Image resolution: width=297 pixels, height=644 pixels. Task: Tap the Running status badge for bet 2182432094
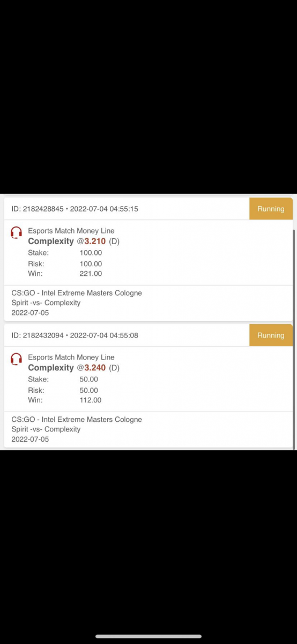(271, 335)
